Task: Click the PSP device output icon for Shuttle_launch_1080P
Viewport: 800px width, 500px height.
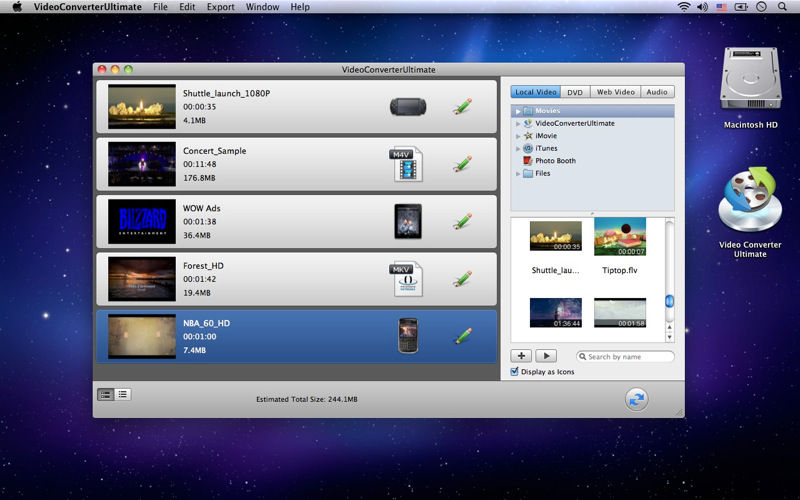Action: 408,107
